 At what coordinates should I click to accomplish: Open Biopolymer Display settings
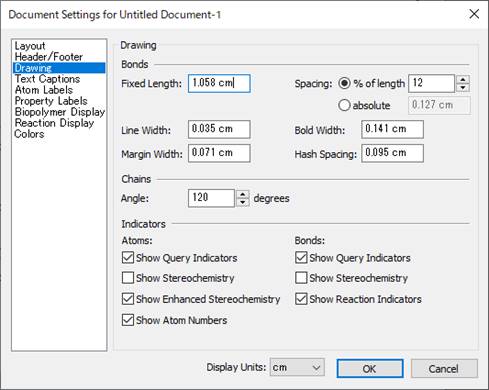pos(60,112)
